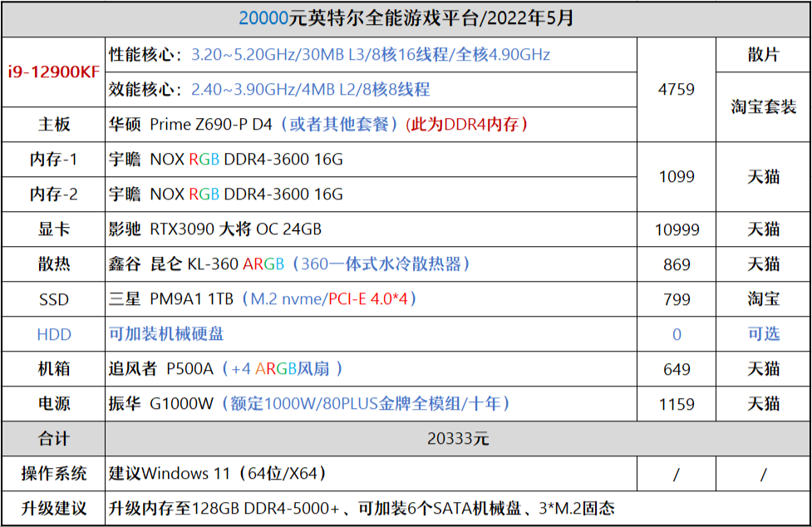Viewport: 812px width, 527px height.
Task: Click '天猫' in the 电源 row
Action: click(763, 404)
